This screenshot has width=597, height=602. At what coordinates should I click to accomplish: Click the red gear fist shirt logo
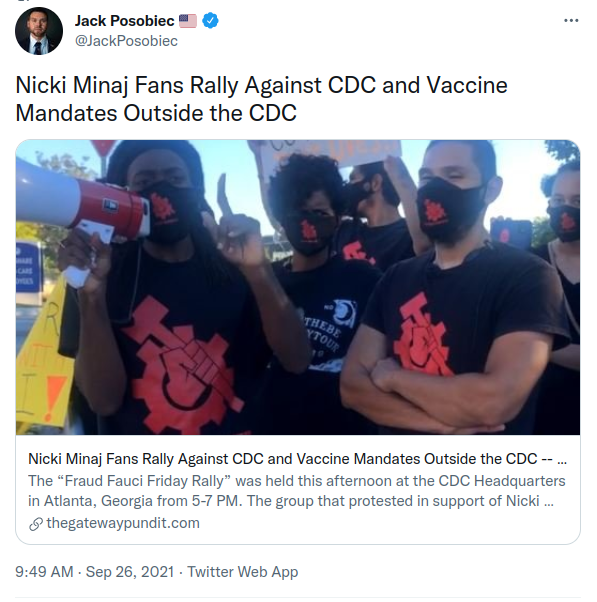[180, 365]
